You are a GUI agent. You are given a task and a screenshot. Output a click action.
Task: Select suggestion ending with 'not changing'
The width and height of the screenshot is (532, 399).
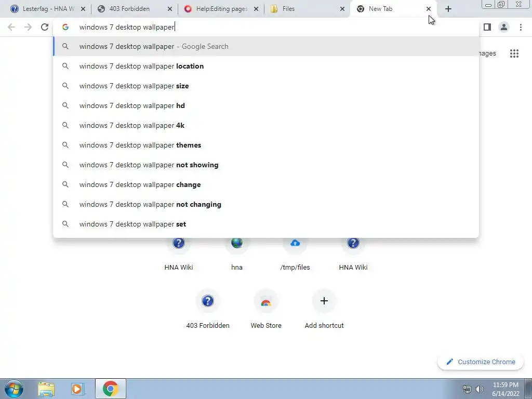266,204
